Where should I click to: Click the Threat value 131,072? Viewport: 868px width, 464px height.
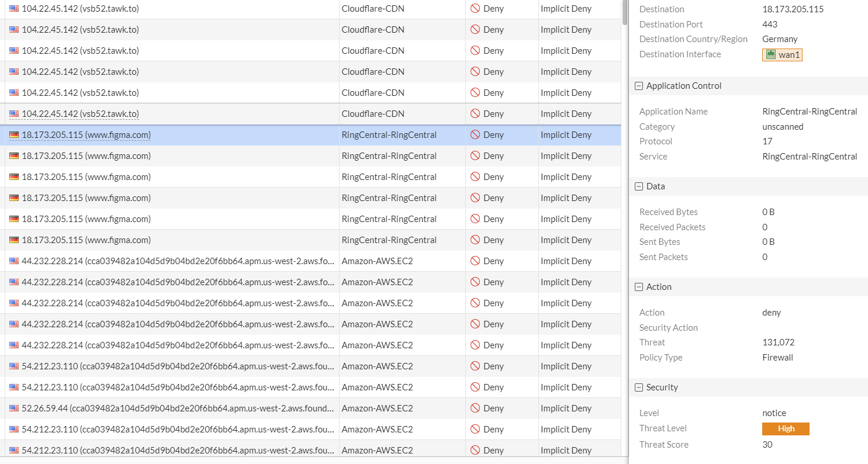click(x=779, y=342)
